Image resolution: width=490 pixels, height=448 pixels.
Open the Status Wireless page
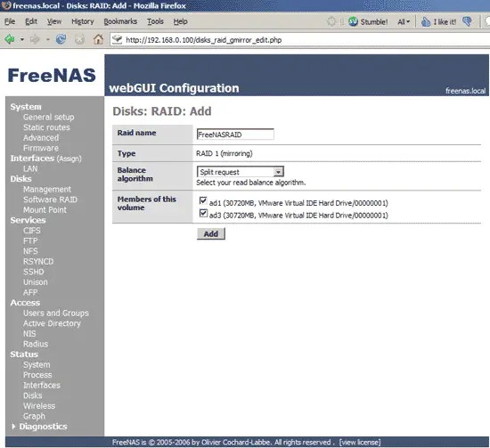point(39,406)
